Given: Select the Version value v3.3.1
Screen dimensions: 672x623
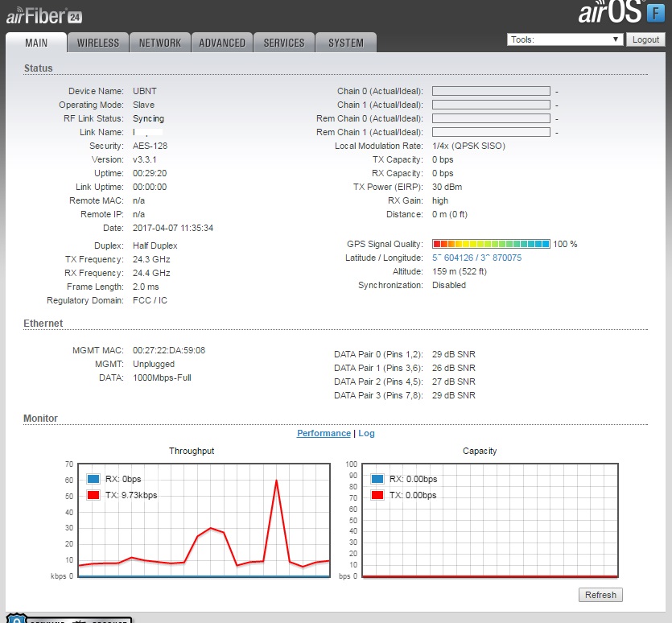Looking at the screenshot, I should [x=144, y=159].
